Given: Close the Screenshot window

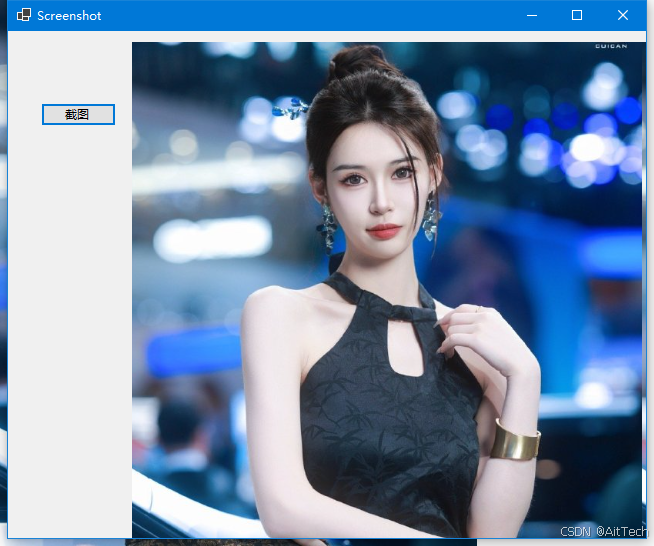Looking at the screenshot, I should coord(622,15).
